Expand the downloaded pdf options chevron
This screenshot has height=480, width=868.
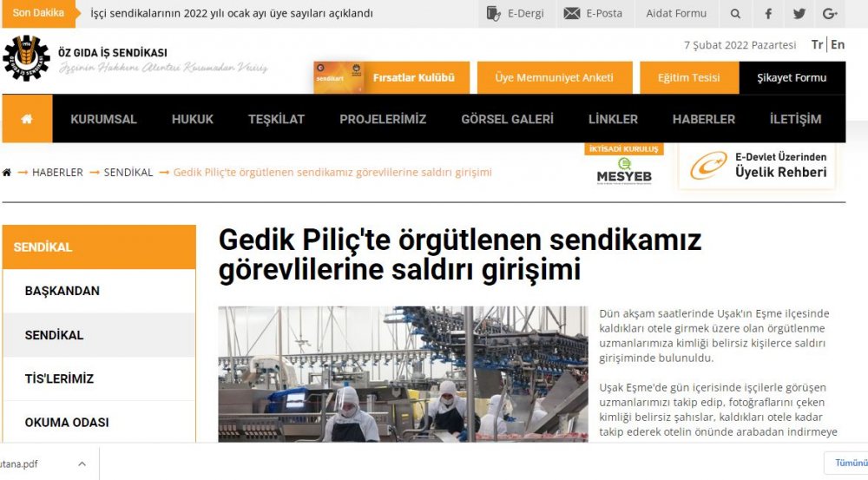pyautogui.click(x=82, y=464)
